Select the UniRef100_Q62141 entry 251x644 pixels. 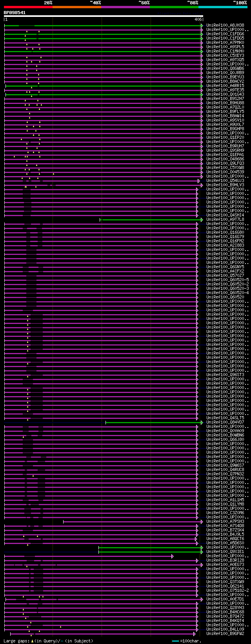click(x=225, y=586)
